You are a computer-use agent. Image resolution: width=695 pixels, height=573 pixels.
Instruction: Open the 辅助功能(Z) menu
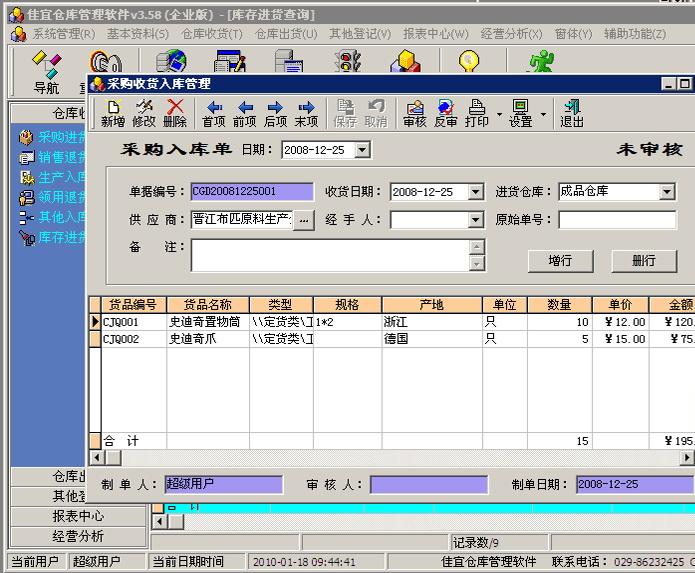[635, 34]
